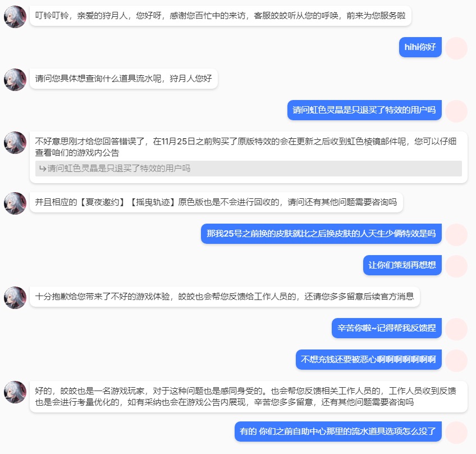Click the agent avatar beside the greeting message

(15, 17)
